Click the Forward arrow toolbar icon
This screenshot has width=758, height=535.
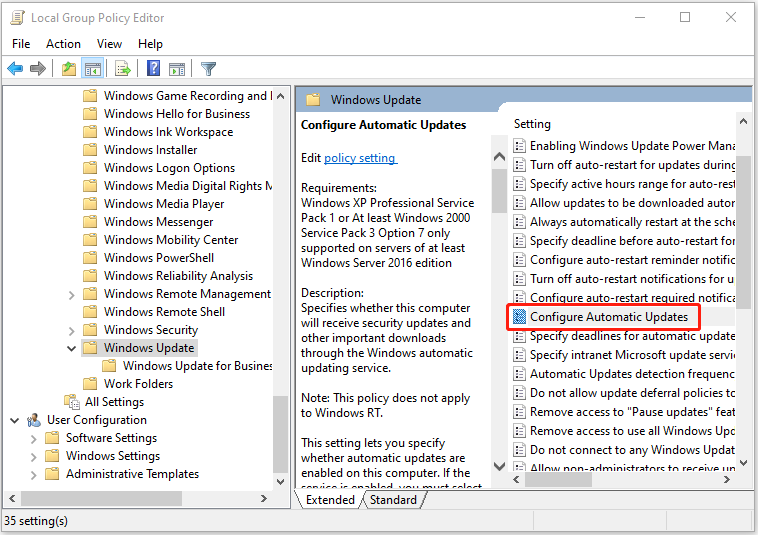37,69
